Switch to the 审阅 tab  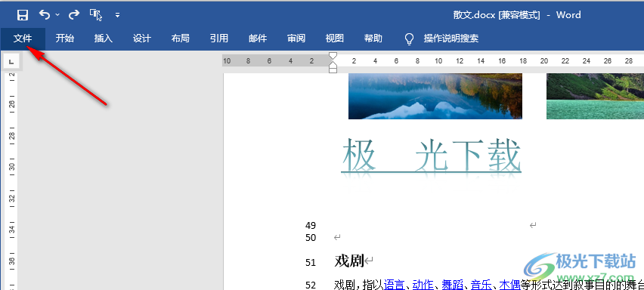pos(296,39)
